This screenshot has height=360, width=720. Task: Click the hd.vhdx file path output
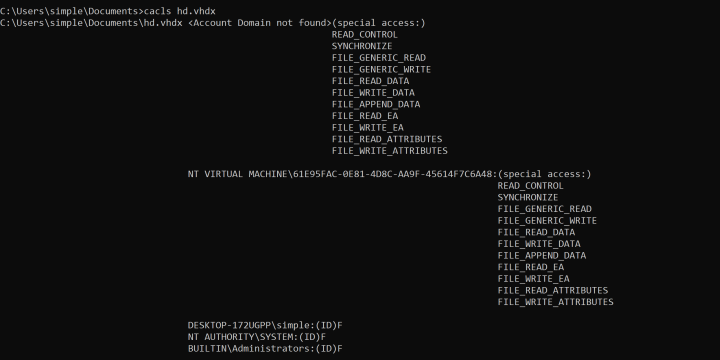point(91,22)
